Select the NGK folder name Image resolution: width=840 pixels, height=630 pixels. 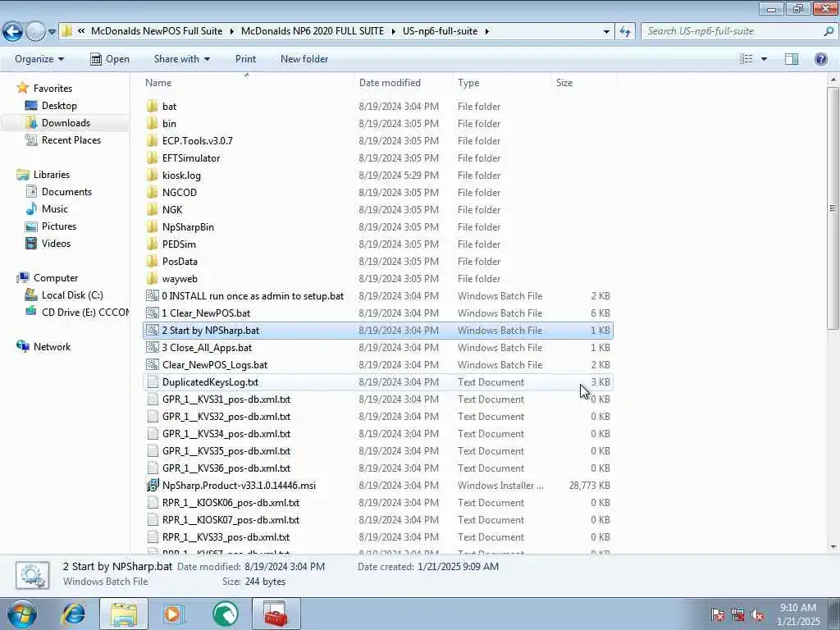click(172, 209)
